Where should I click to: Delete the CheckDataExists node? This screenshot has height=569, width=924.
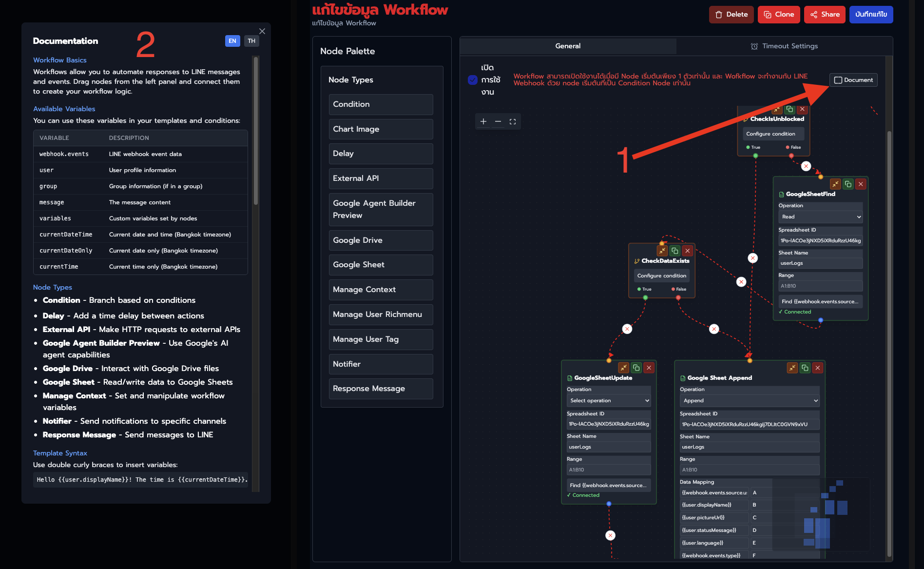click(687, 251)
